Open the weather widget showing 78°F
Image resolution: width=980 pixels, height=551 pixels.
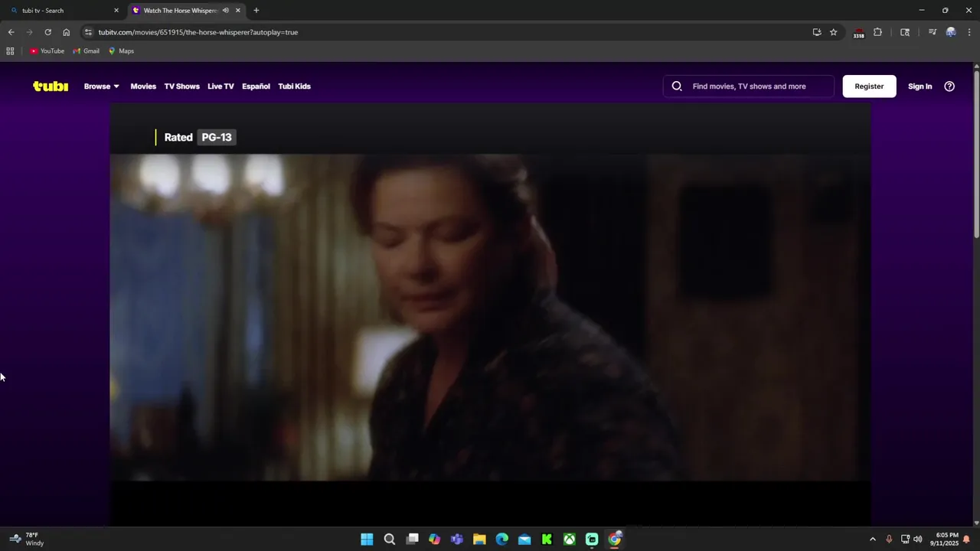[x=27, y=540]
